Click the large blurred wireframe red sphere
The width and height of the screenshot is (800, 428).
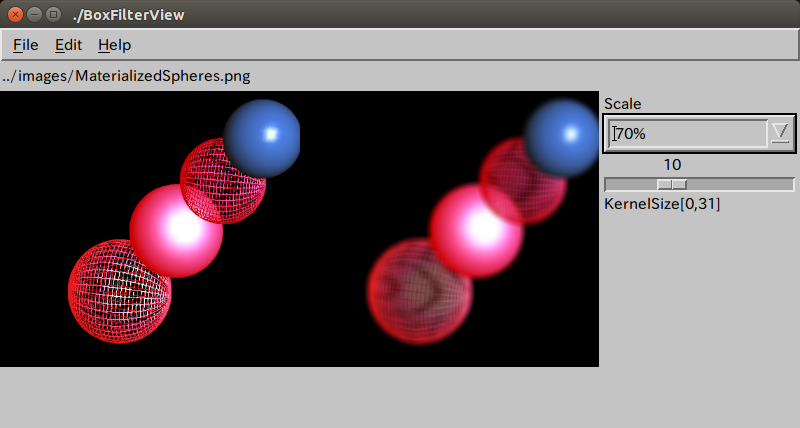click(419, 291)
